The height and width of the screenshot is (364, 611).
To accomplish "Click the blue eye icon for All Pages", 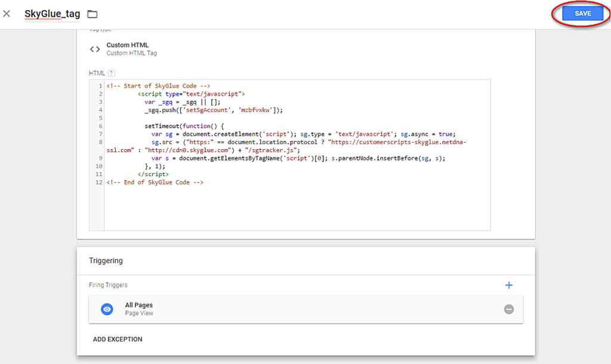I will click(107, 309).
